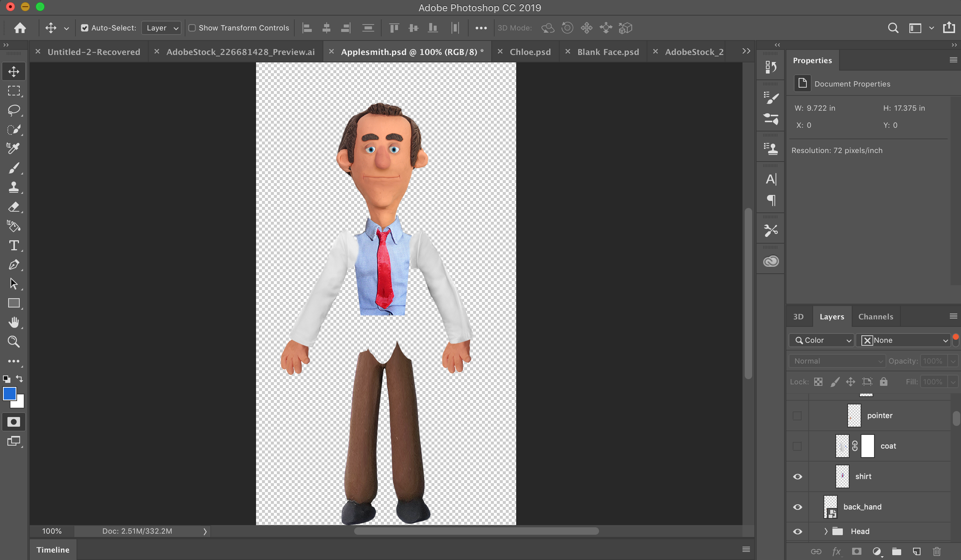961x560 pixels.
Task: Open the layer style fx menu
Action: (836, 551)
